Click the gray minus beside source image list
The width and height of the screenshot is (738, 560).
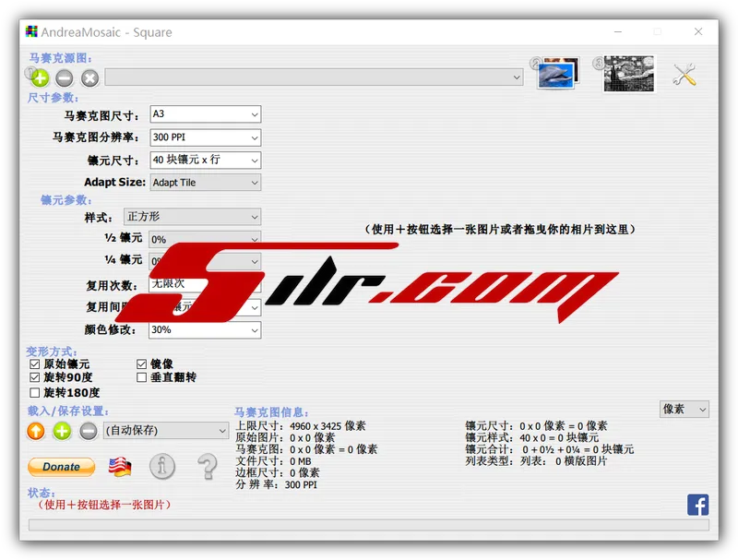tap(65, 78)
